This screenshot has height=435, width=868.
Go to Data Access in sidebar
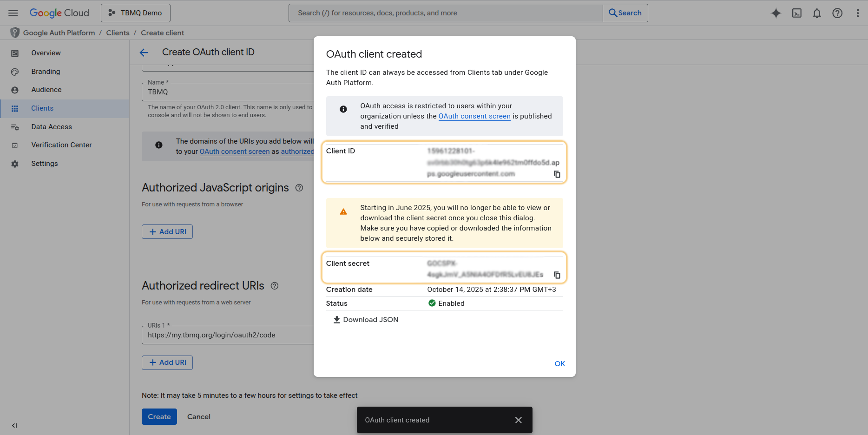(x=52, y=127)
